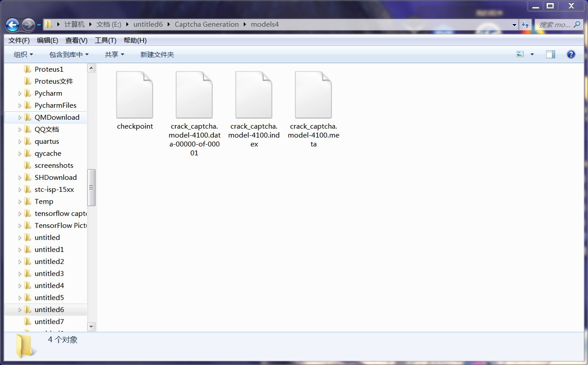Expand the PycharmFiles folder node
588x365 pixels.
point(20,105)
